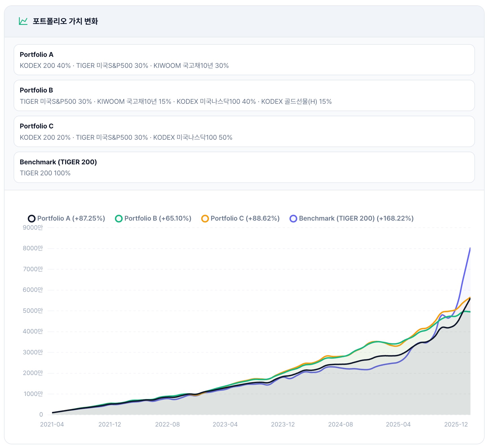Image resolution: width=488 pixels, height=448 pixels.
Task: Click the purple Benchmark legend circle
Action: point(293,219)
